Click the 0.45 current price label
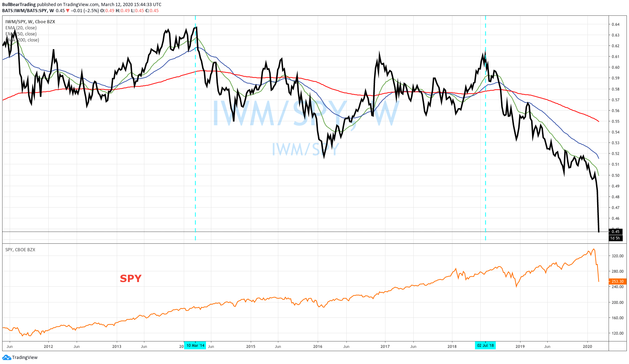 point(615,232)
